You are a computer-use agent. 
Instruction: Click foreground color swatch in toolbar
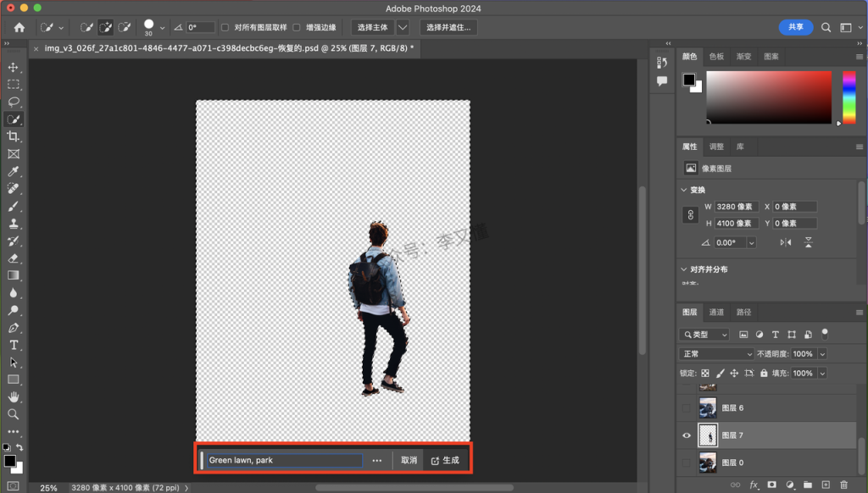tap(10, 460)
